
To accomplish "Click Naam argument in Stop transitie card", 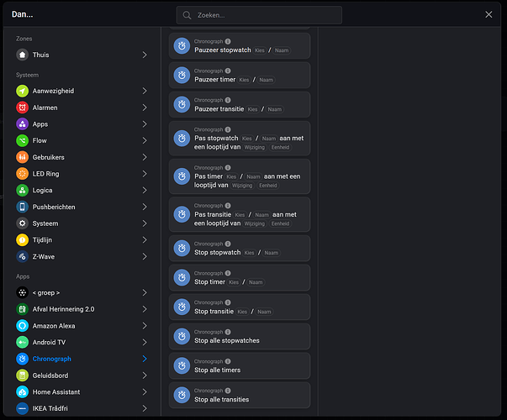I will click(264, 312).
